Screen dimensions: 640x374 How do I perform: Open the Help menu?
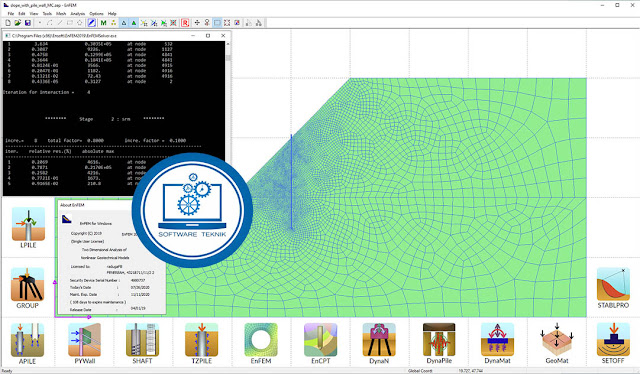point(112,13)
